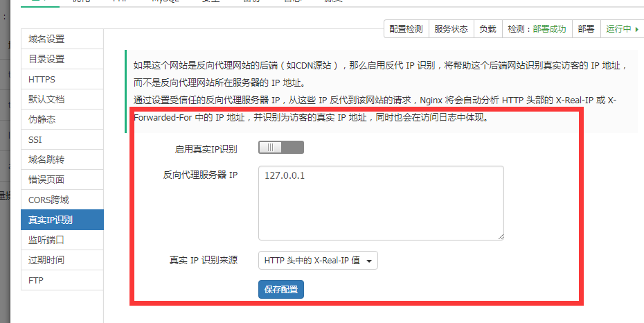This screenshot has height=323, width=644.
Task: Go to 过期时间 in the sidebar
Action: pos(62,261)
